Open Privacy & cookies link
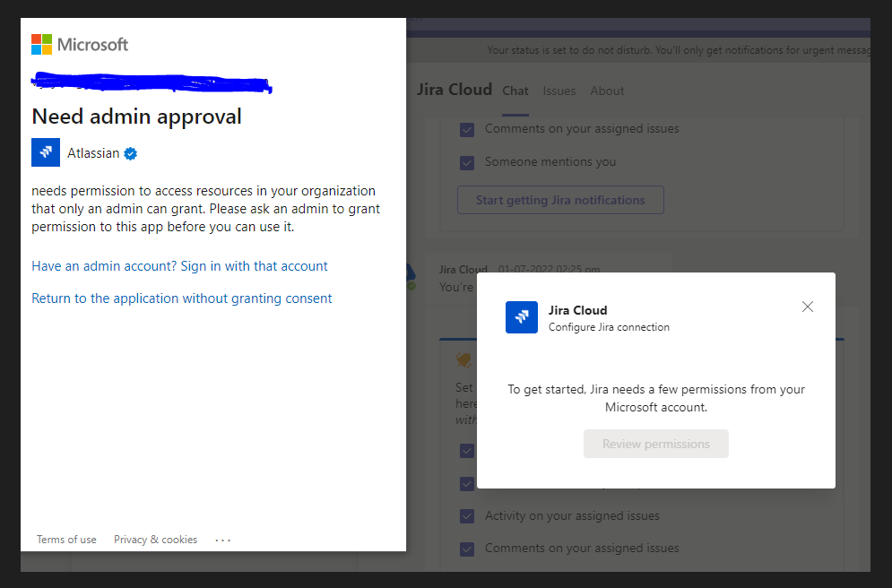 155,540
